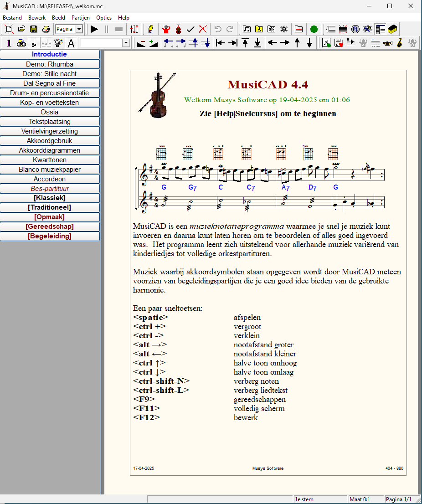
Task: Open the Bestand menu
Action: tap(12, 18)
